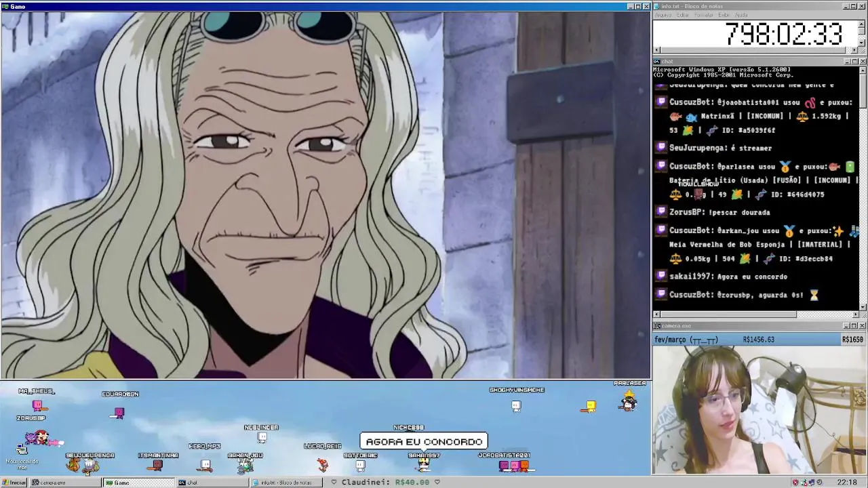This screenshot has height=488, width=868.
Task: Click right arrow of Notepad horizontal scrollbar
Action: tap(854, 51)
